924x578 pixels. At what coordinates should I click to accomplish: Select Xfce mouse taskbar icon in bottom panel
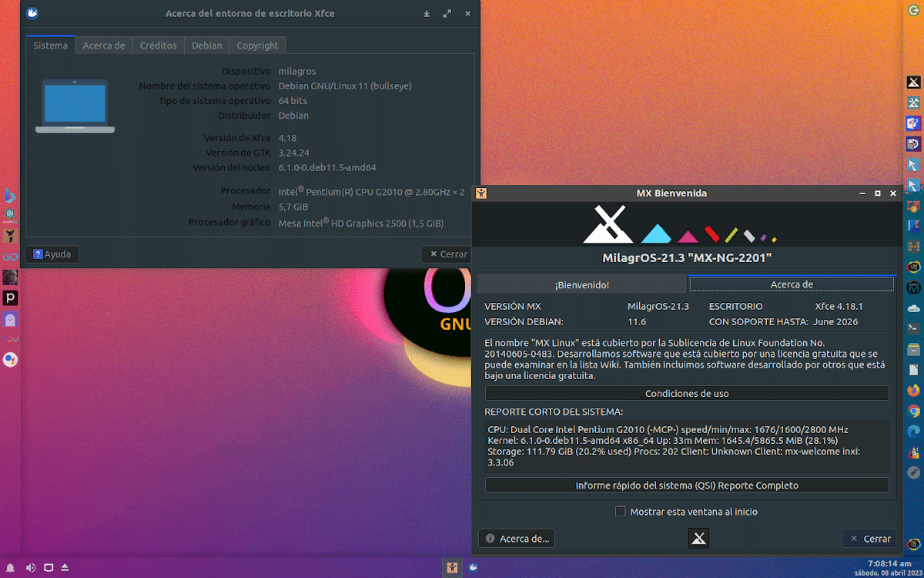click(473, 568)
